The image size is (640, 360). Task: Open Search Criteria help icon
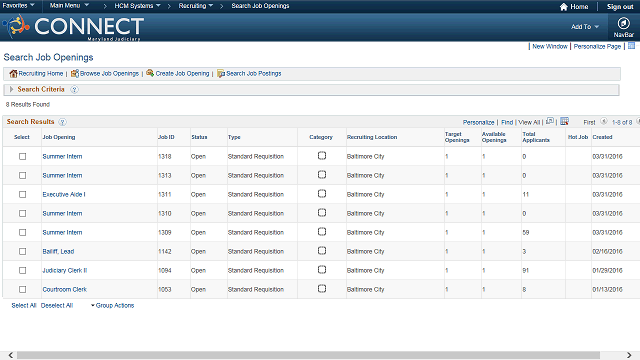74,89
